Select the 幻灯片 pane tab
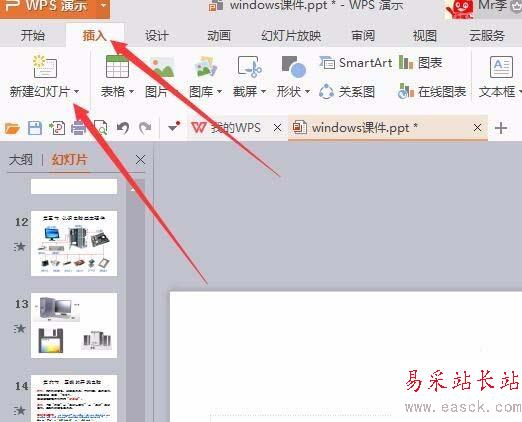Screen dimensions: 522x422 pos(69,160)
